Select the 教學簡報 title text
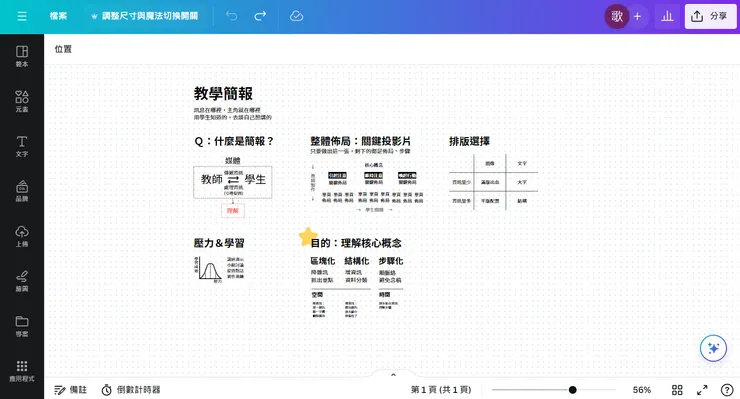 [223, 93]
